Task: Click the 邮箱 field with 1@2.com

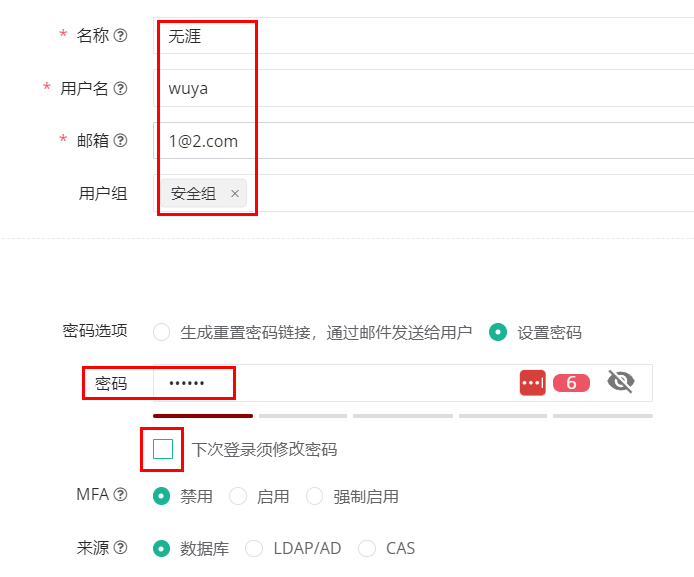Action: (424, 141)
